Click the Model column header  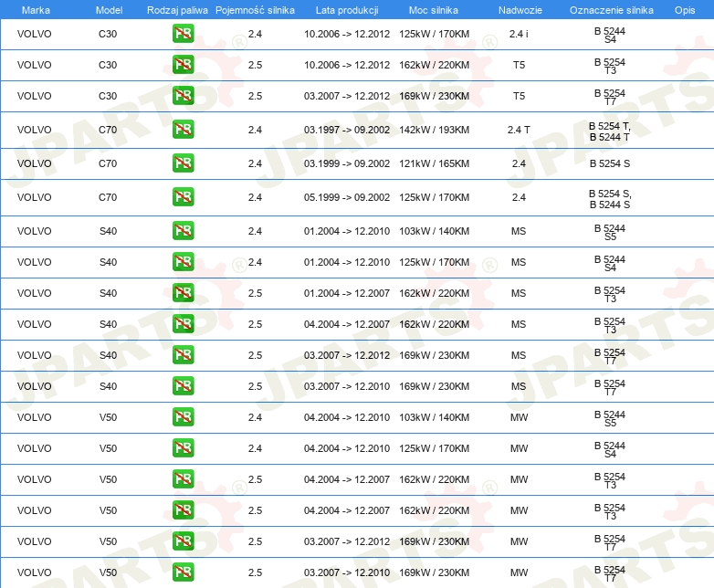pyautogui.click(x=108, y=9)
